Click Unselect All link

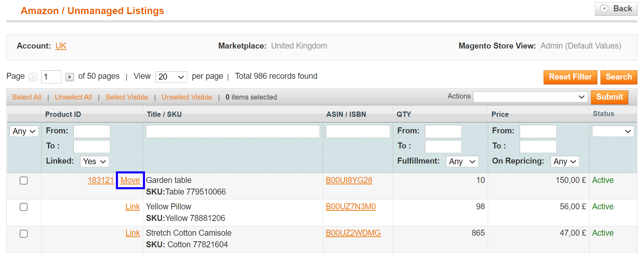(x=73, y=97)
